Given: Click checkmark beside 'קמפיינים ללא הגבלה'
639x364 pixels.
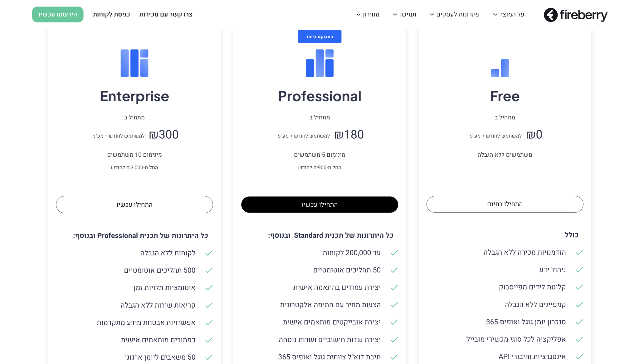Looking at the screenshot, I should coord(579,304).
